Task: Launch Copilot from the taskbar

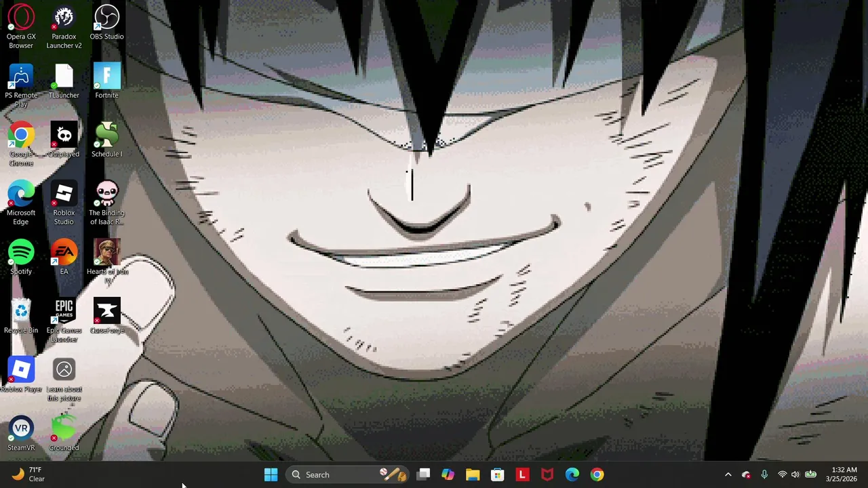Action: click(448, 474)
